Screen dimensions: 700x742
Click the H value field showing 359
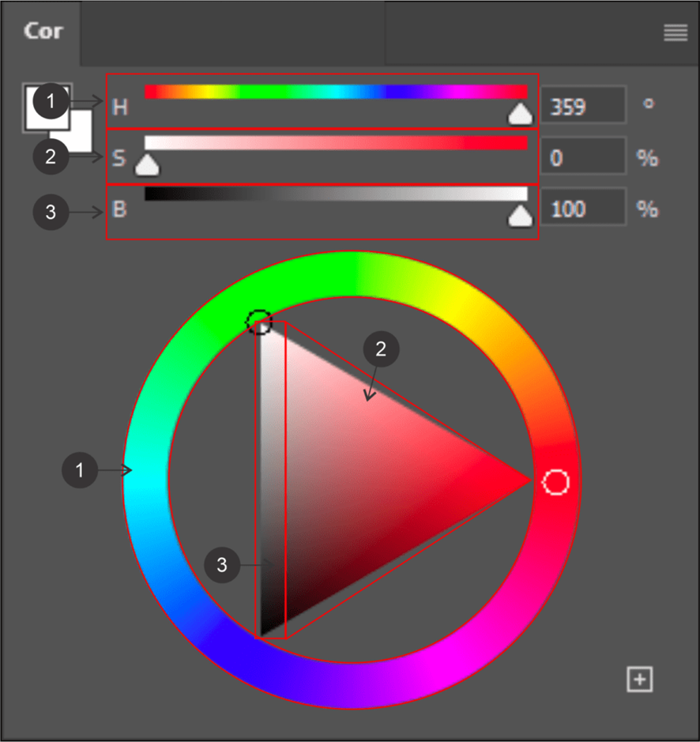click(x=582, y=106)
